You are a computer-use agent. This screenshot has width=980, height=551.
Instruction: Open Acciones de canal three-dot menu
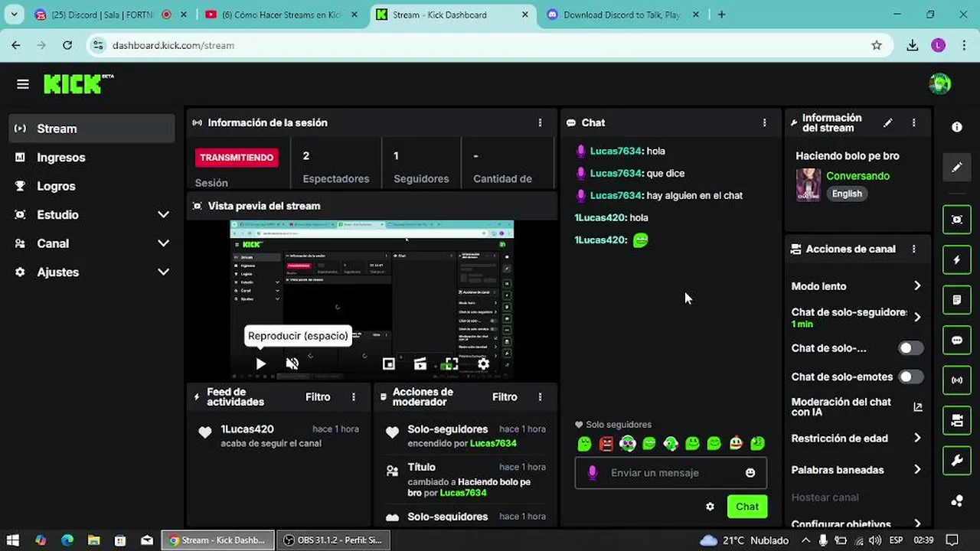pyautogui.click(x=913, y=249)
